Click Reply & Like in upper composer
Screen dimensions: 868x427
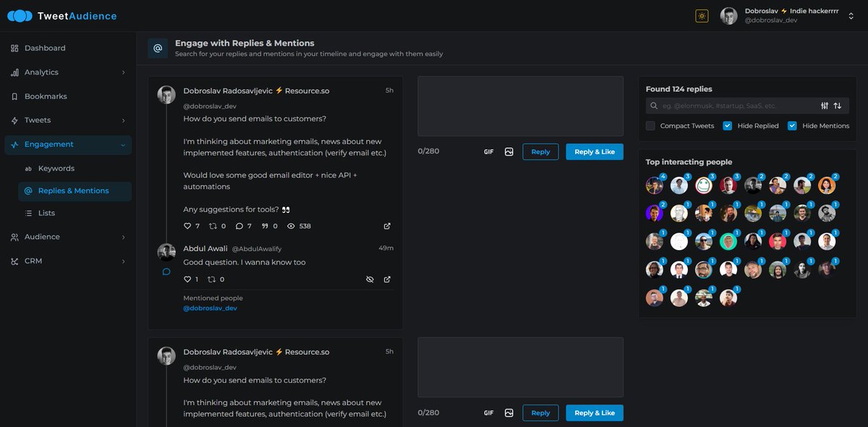[x=595, y=152]
